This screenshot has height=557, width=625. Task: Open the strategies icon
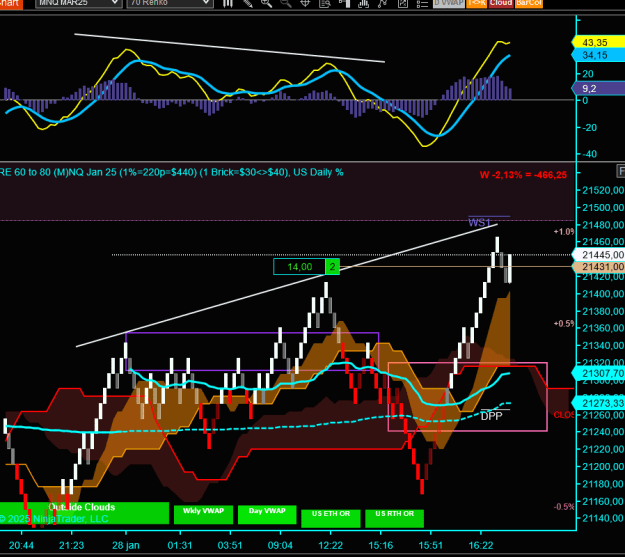pyautogui.click(x=383, y=3)
